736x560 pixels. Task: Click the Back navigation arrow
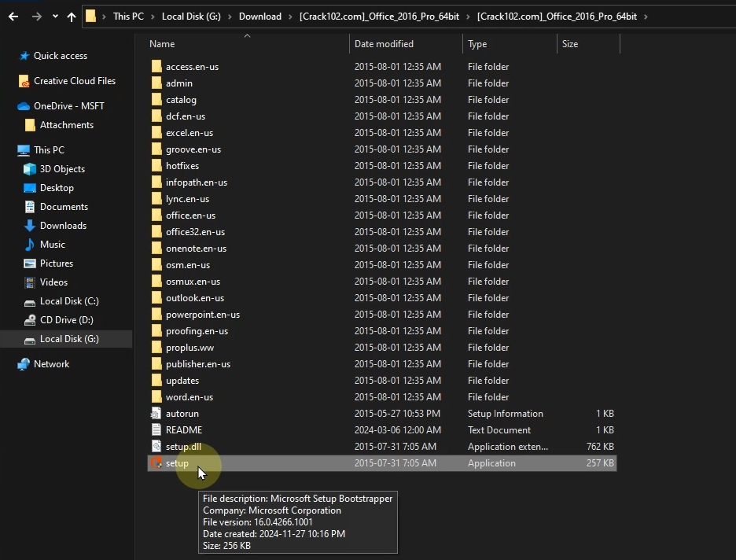pyautogui.click(x=13, y=17)
